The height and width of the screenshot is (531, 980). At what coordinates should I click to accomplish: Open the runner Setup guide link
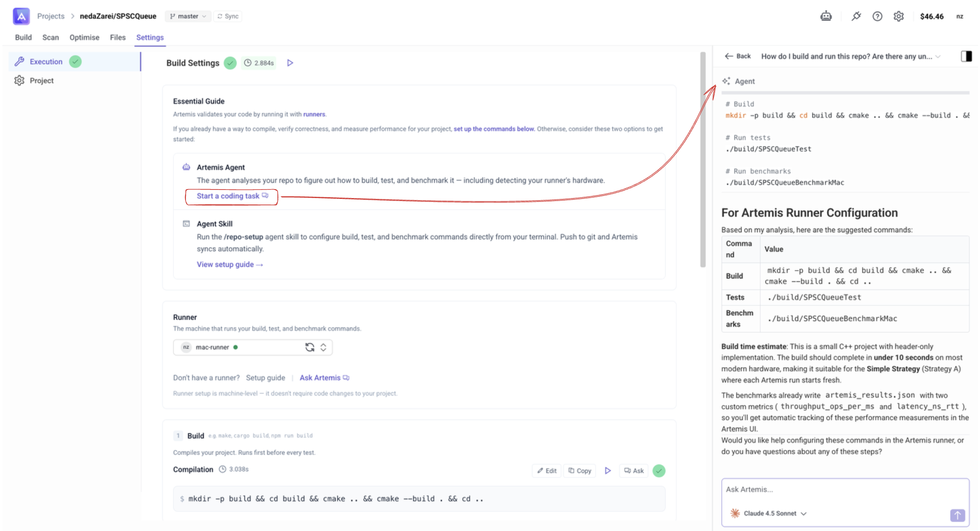click(x=265, y=378)
